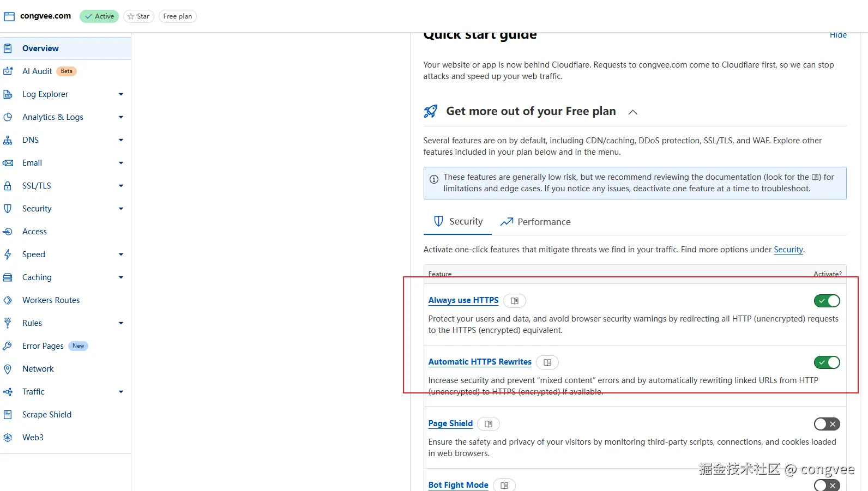Viewport: 868px width, 491px height.
Task: Expand the Log Explorer dropdown arrow
Action: pyautogui.click(x=121, y=94)
